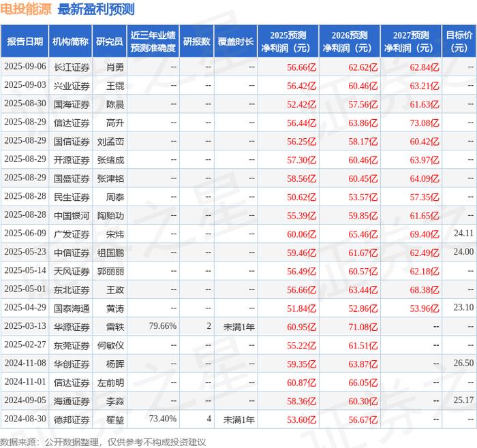The width and height of the screenshot is (477, 448).
Task: Click 中国银河 institution name
Action: [72, 216]
